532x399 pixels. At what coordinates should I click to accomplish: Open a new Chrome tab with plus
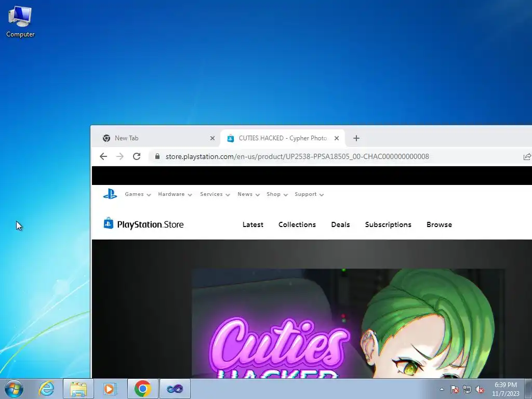(x=356, y=138)
